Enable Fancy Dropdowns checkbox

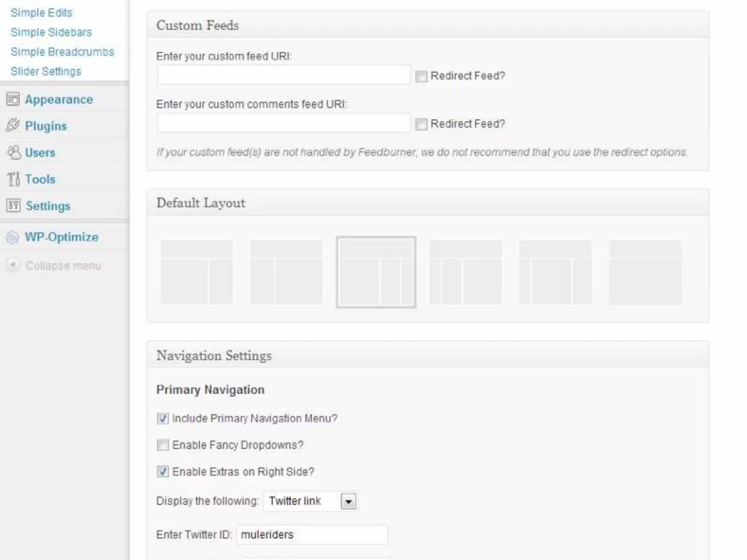[163, 445]
